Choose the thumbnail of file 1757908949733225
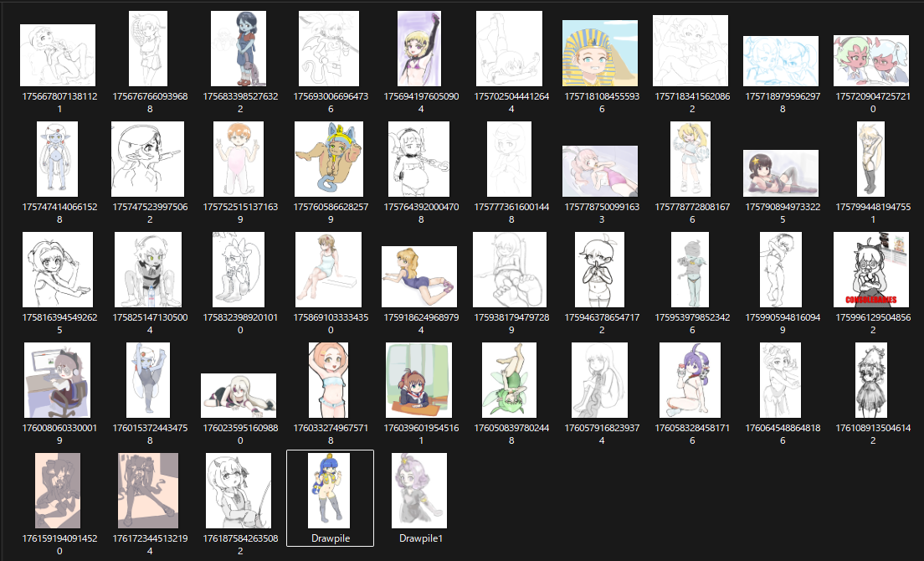The image size is (924, 561). (x=781, y=173)
